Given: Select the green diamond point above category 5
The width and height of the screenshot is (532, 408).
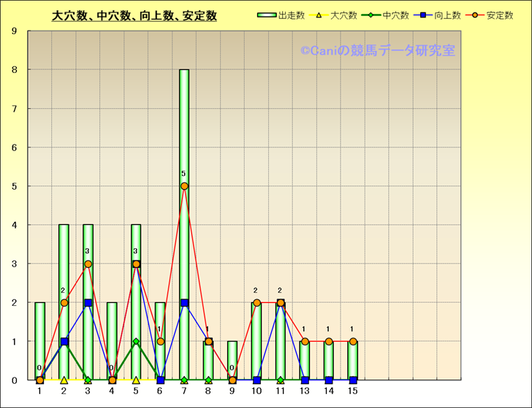Looking at the screenshot, I should (136, 342).
